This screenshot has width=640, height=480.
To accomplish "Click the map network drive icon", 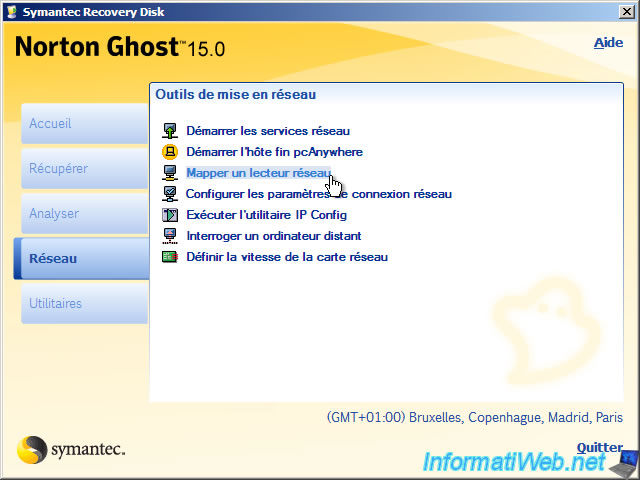I will pos(170,173).
